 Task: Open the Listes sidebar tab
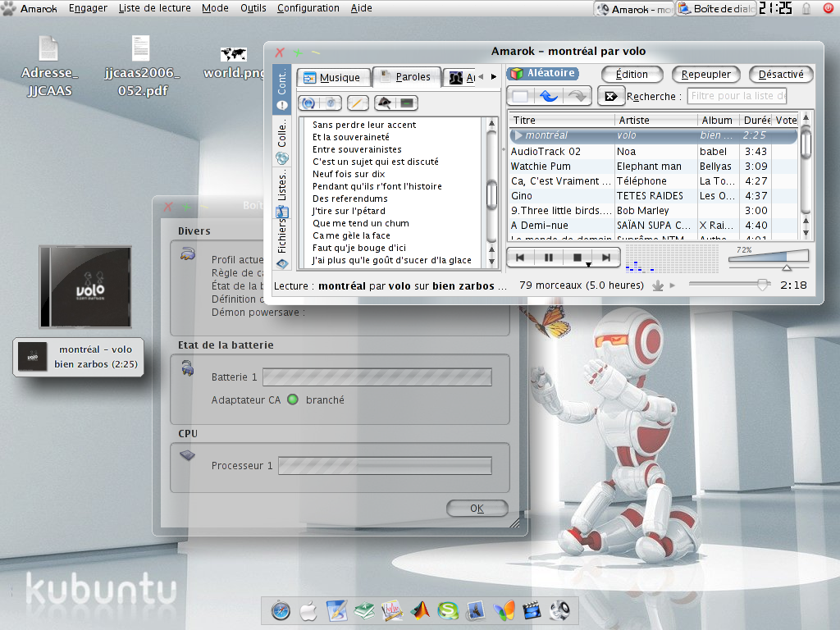282,193
